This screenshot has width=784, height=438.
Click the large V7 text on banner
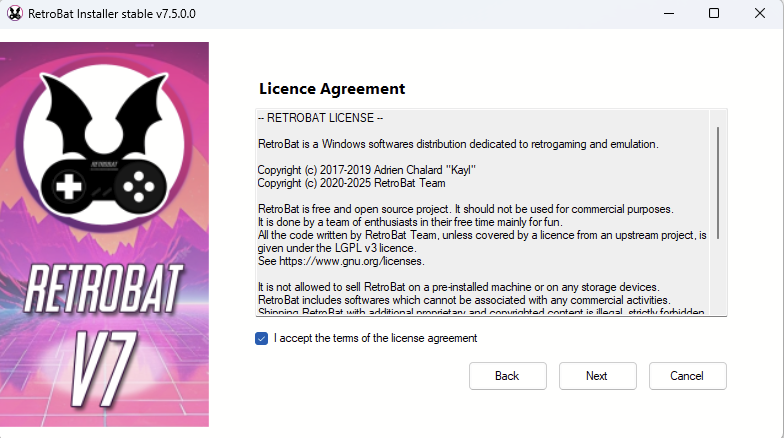tap(105, 363)
